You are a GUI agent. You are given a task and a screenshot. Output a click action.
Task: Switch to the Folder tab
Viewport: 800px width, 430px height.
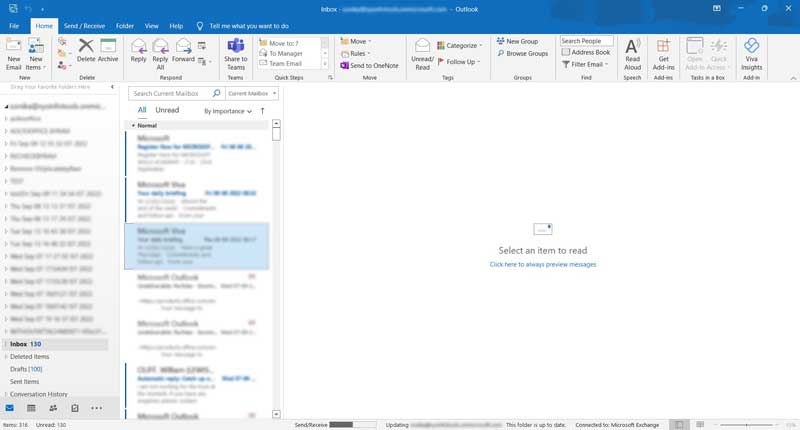click(x=124, y=26)
